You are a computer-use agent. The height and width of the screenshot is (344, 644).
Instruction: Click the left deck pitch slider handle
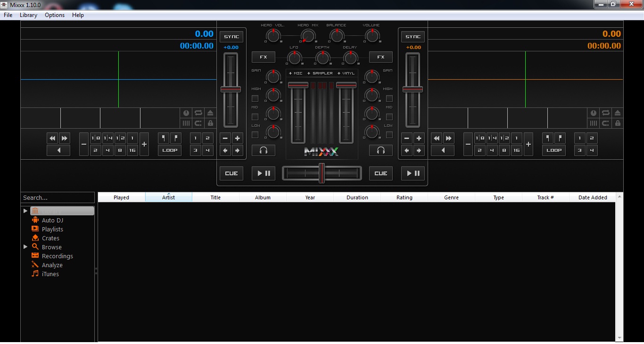(231, 89)
